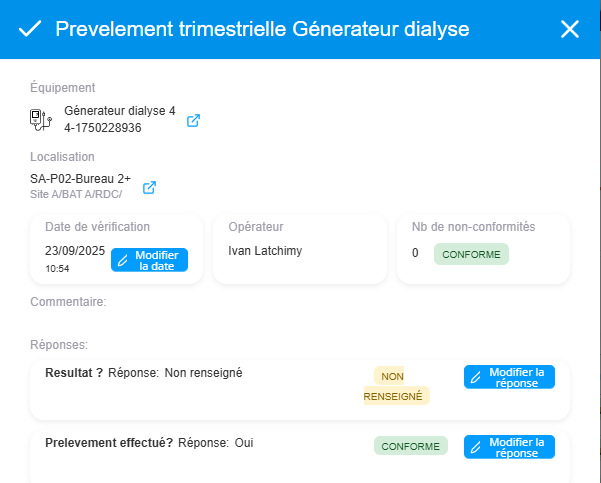Click the dialog title text

[x=262, y=28]
